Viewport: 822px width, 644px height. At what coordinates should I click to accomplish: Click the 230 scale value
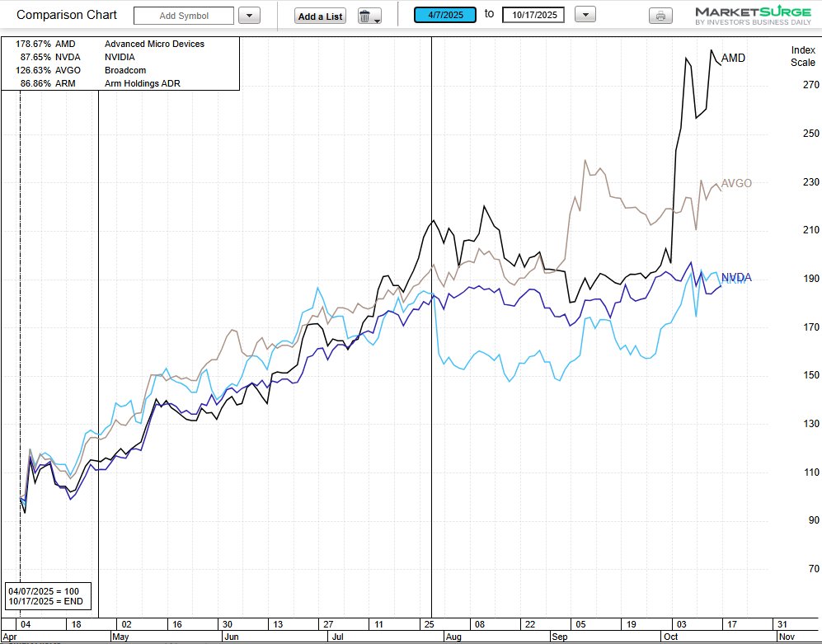point(811,181)
